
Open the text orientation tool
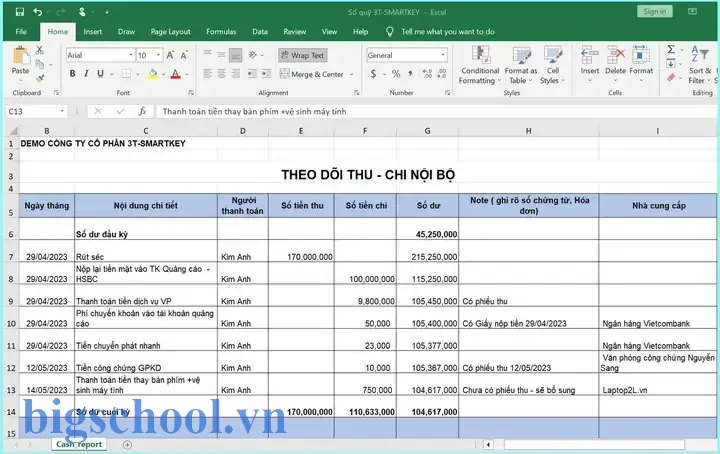coord(253,55)
